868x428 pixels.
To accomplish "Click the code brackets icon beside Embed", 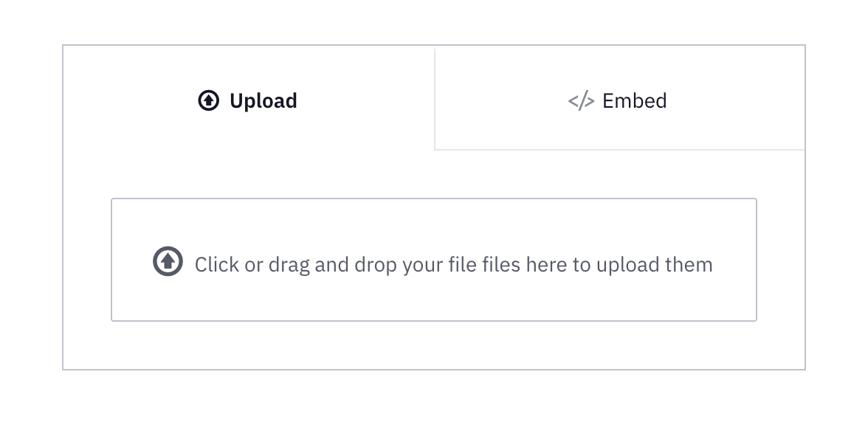I will (582, 101).
